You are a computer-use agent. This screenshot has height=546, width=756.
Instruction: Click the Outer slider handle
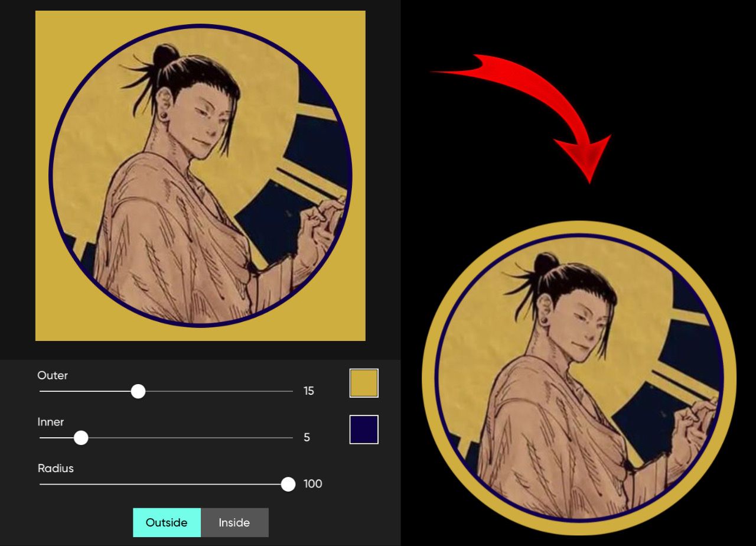coord(138,391)
